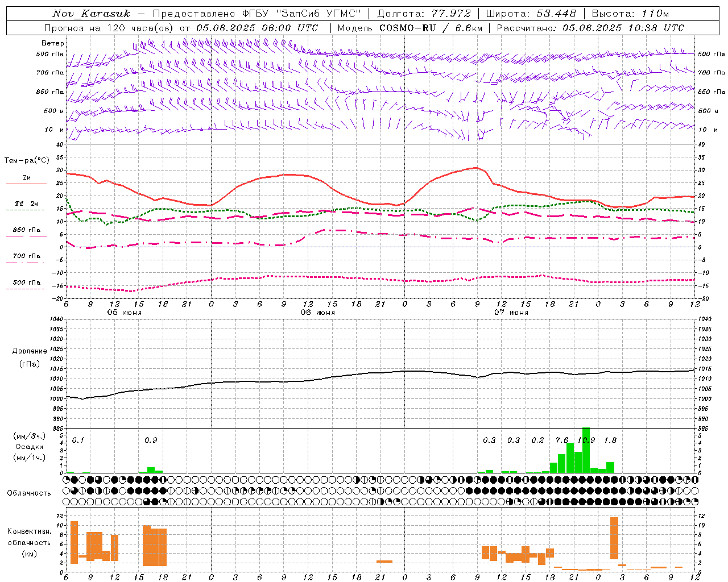
Task: Click the dotted pink 500 гПа legend line
Action: click(x=26, y=289)
